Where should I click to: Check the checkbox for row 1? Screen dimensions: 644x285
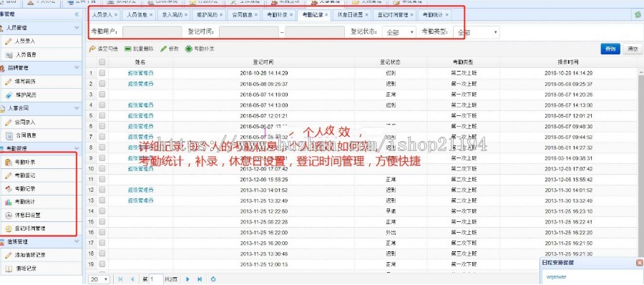(102, 73)
